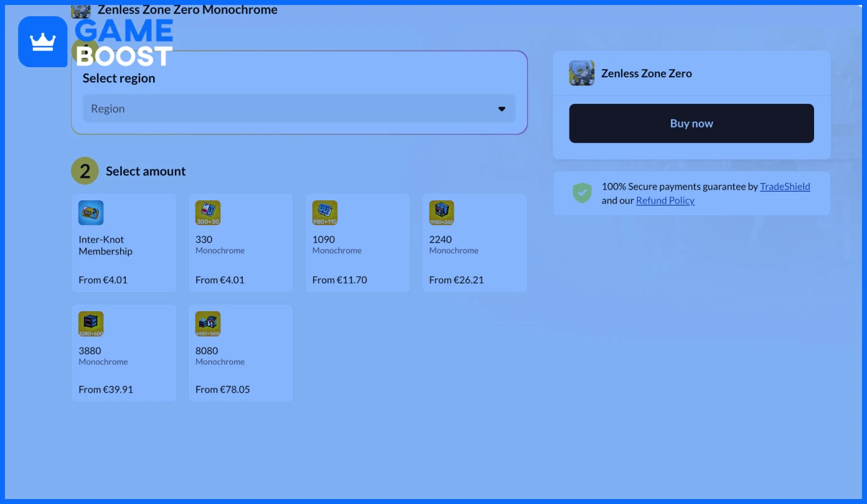The width and height of the screenshot is (867, 504).
Task: Click the 1090 amount text
Action: [x=324, y=240]
